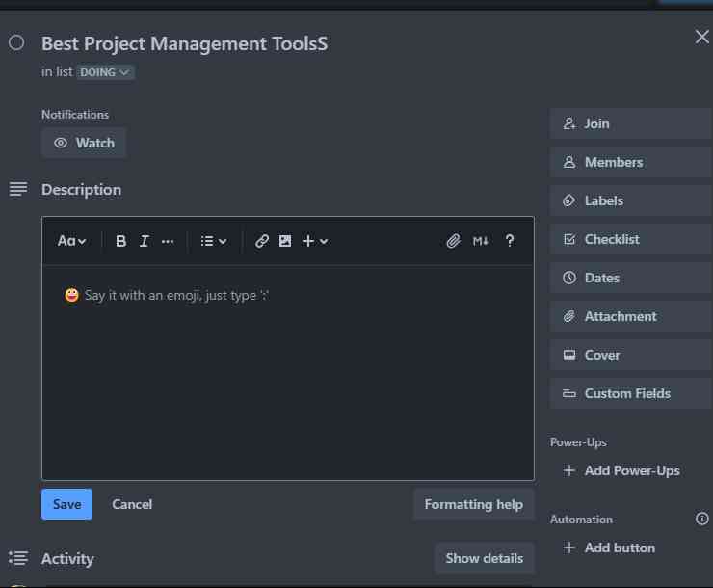Viewport: 713px width, 588px height.
Task: Click the Power-Ups section label
Action: [x=578, y=442]
